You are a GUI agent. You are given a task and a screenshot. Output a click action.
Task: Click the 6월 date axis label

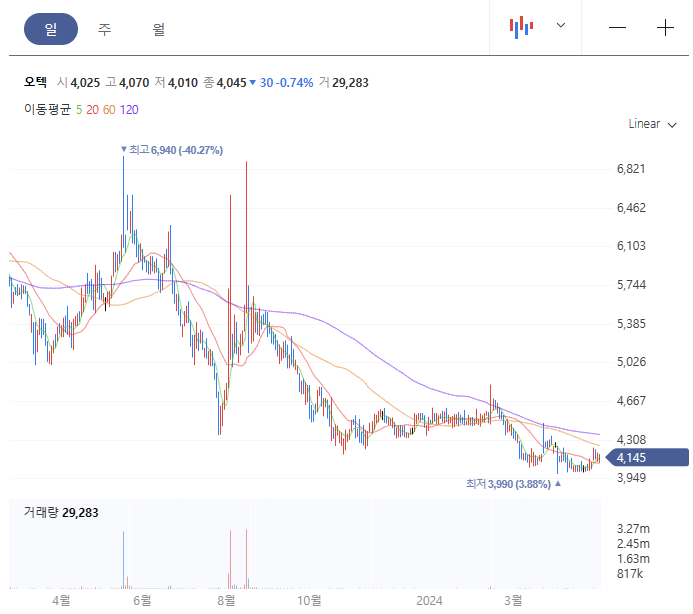[x=142, y=600]
